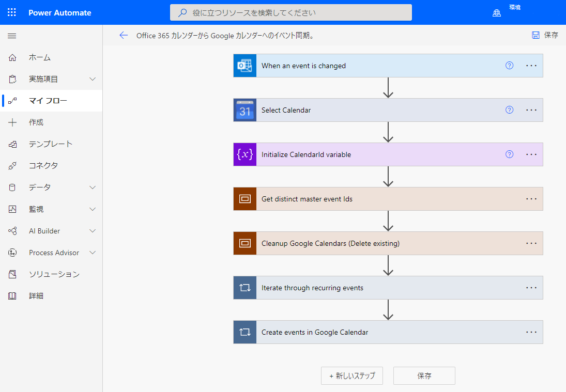This screenshot has height=392, width=566.
Task: Expand the AI Builder chevron
Action: pos(93,230)
